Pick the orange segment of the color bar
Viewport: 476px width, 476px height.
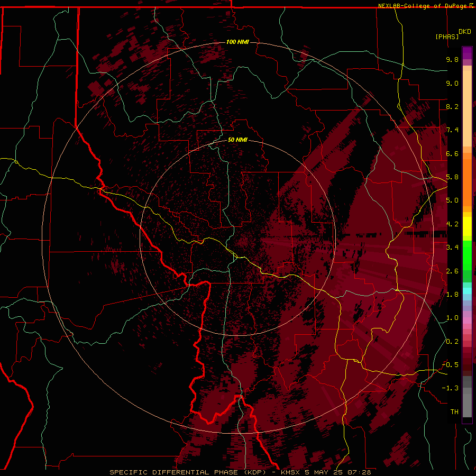point(467,182)
